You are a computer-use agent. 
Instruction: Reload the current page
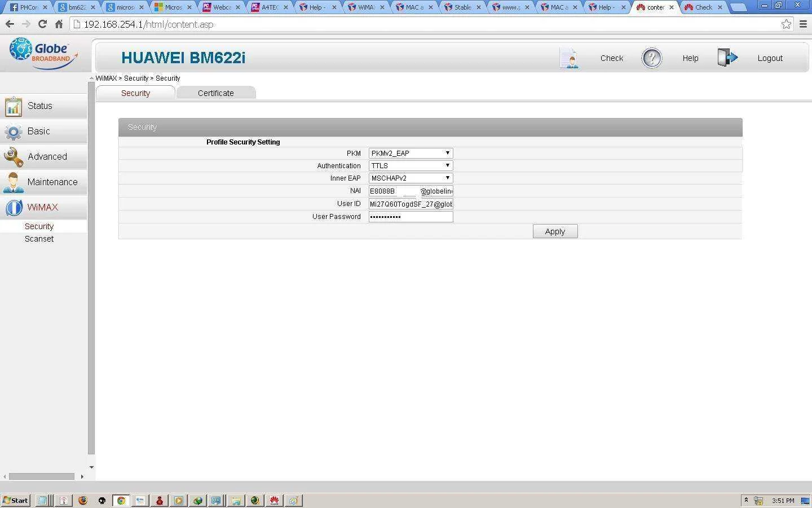click(42, 24)
